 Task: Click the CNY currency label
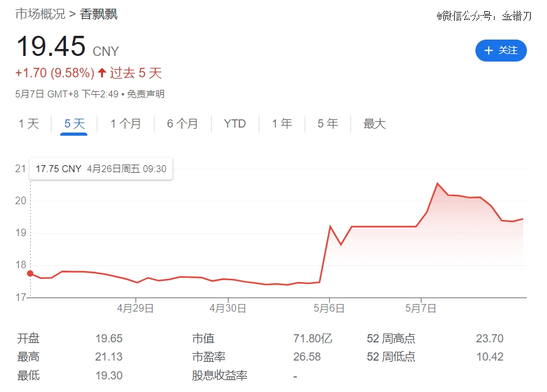pos(106,52)
